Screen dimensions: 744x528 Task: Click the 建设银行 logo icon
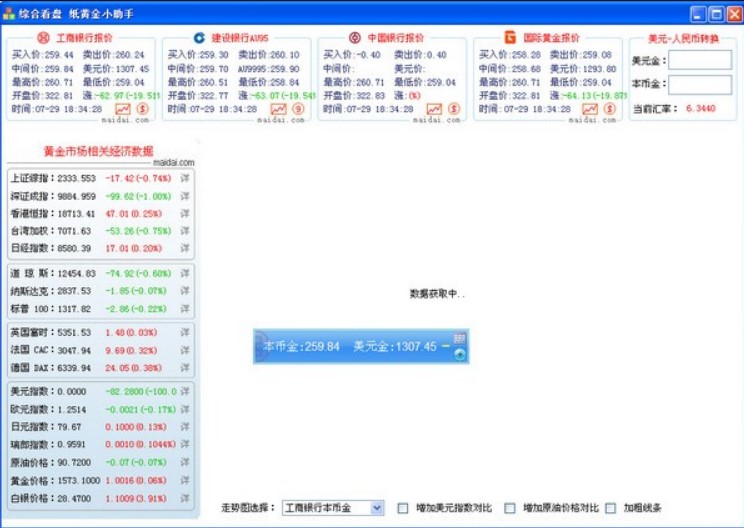199,37
